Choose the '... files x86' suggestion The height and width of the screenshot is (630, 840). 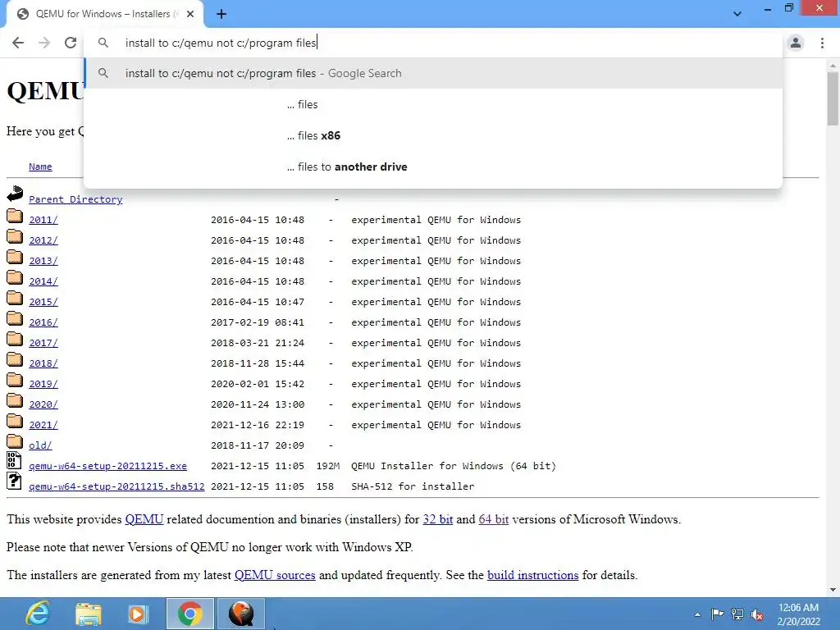433,135
